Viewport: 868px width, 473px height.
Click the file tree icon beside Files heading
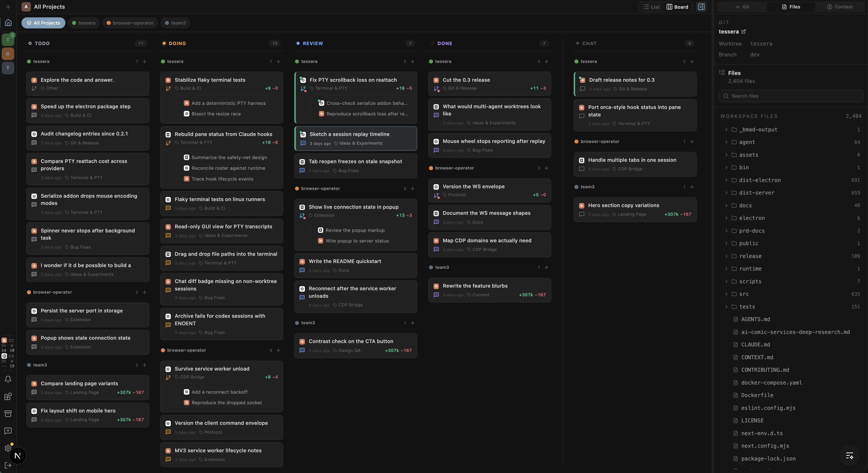pos(722,72)
